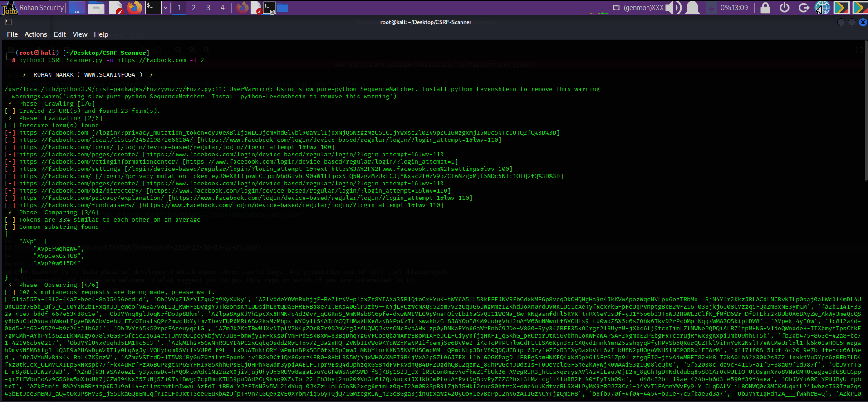Click the network globe icon in the tray
Viewport: 868px width, 402px height.
(x=822, y=8)
